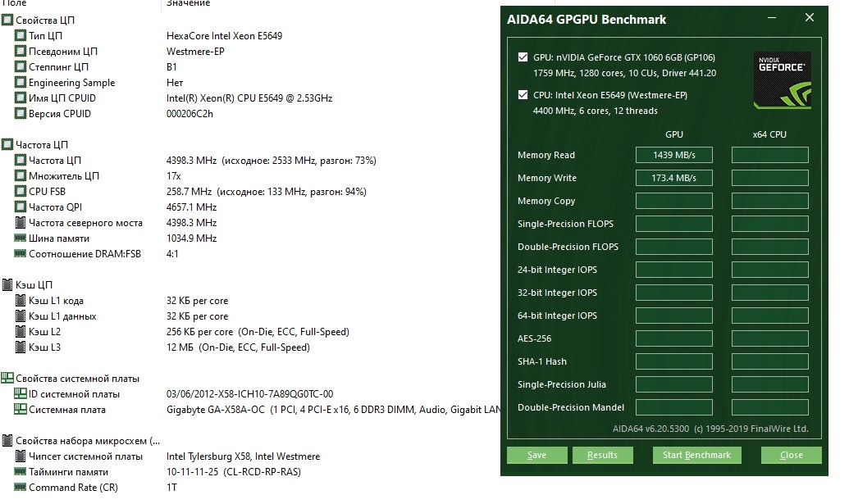The height and width of the screenshot is (504, 849).
Task: Click the memory icon beside Соотношение DRAM:FSB
Action: click(20, 253)
